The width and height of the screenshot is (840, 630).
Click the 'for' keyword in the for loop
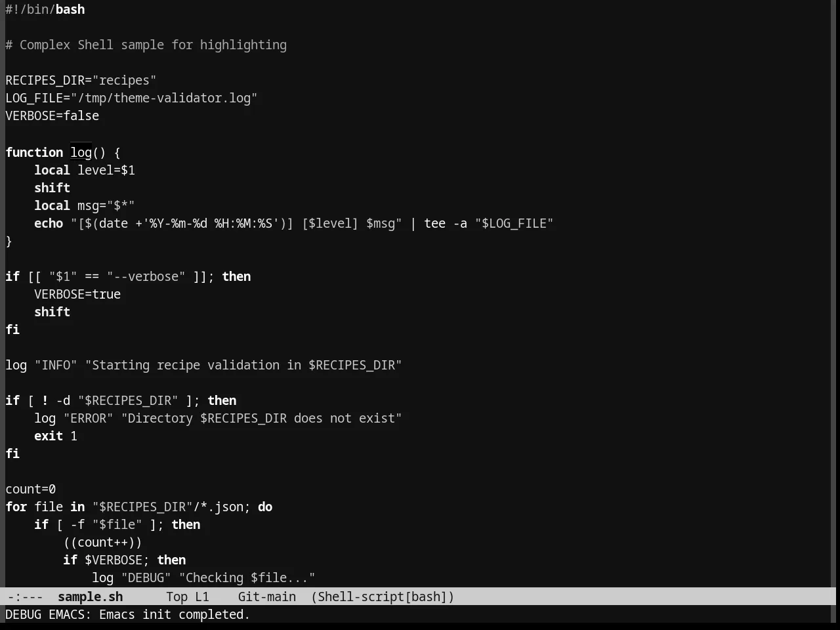pos(16,507)
